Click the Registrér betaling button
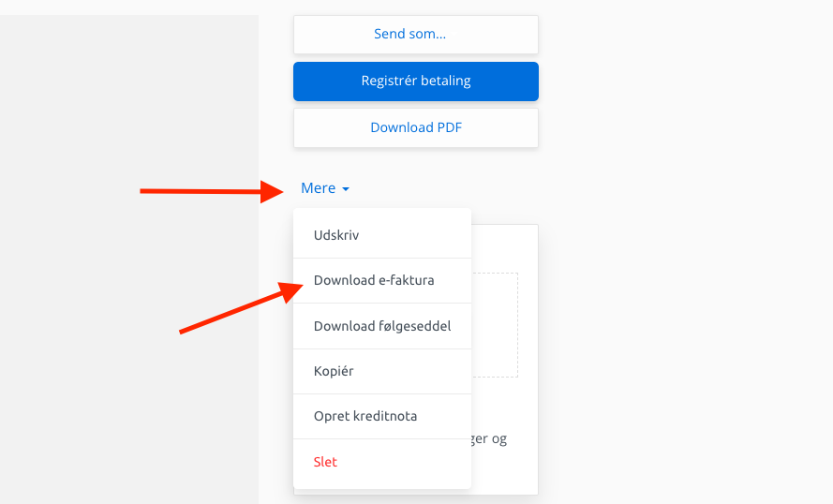The width and height of the screenshot is (833, 504). pyautogui.click(x=416, y=82)
